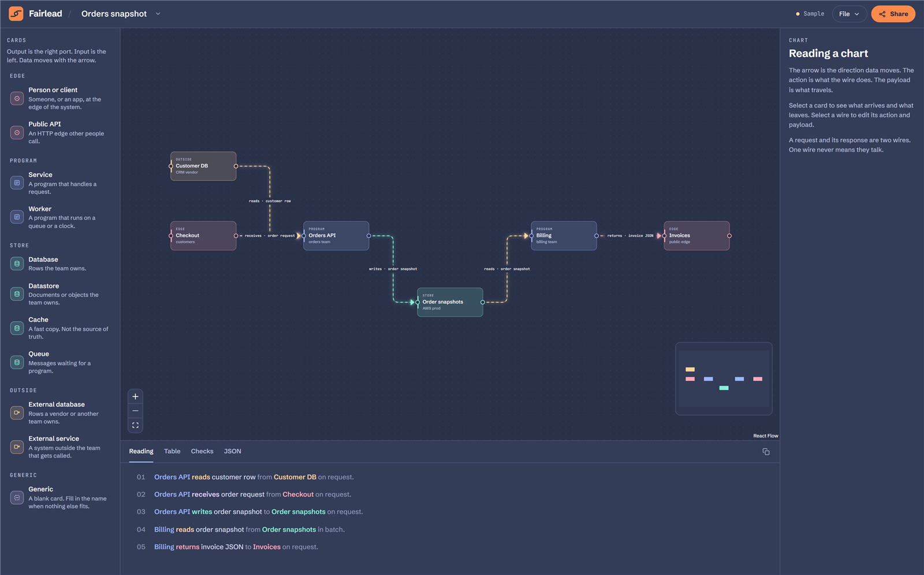Choose the Datastore card icon
924x575 pixels.
(x=17, y=294)
